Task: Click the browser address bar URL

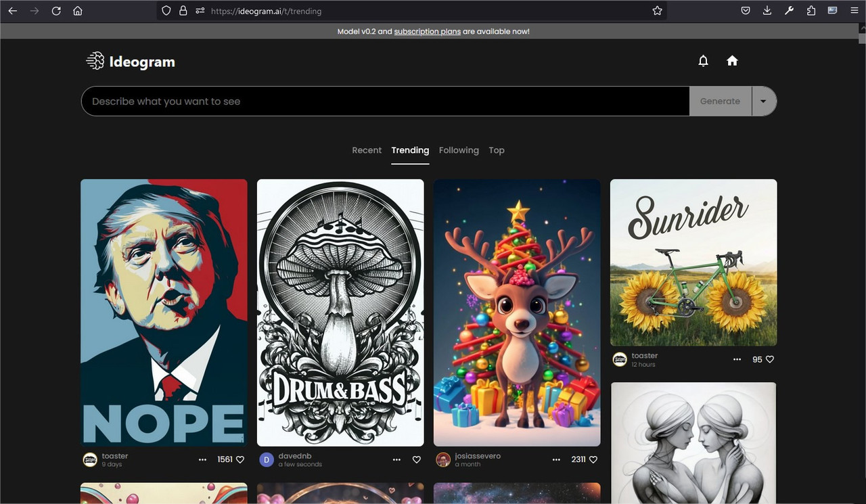Action: [266, 12]
